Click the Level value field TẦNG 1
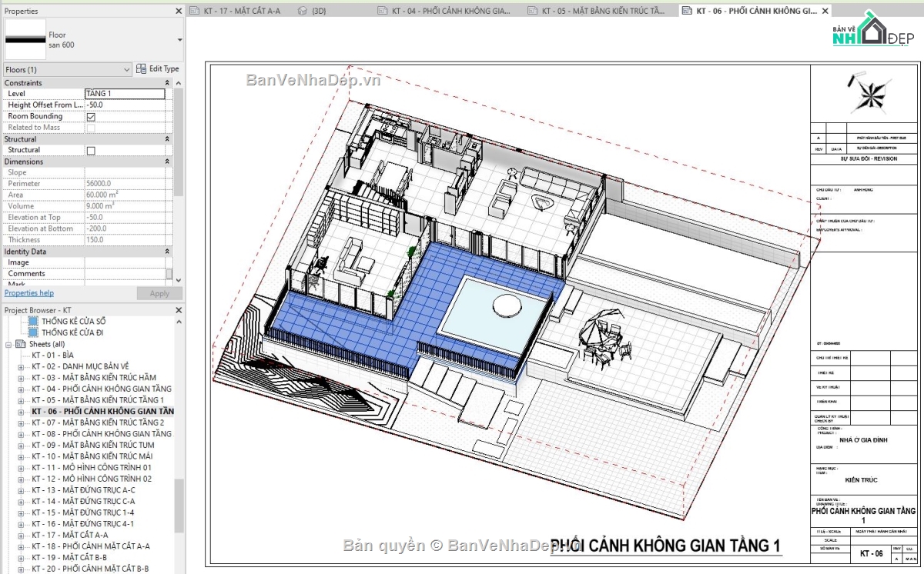The image size is (924, 574). (125, 94)
